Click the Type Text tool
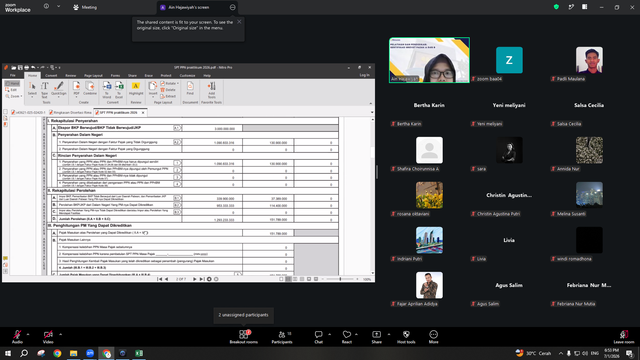 point(44,90)
